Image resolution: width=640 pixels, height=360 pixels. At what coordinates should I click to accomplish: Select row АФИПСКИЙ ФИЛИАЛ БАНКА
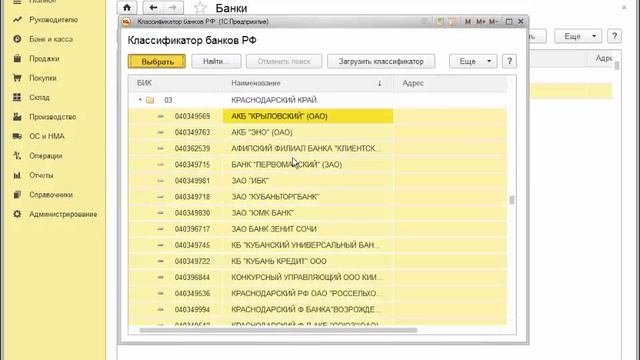318,148
